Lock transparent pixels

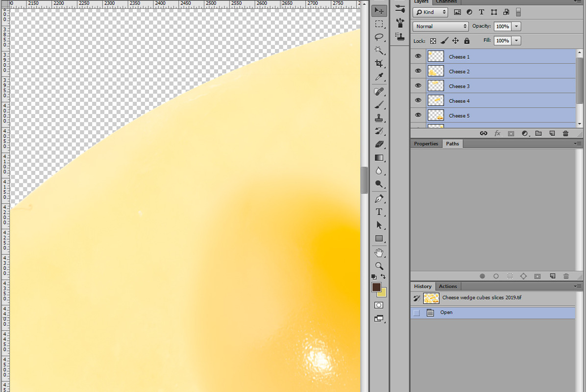pos(433,41)
